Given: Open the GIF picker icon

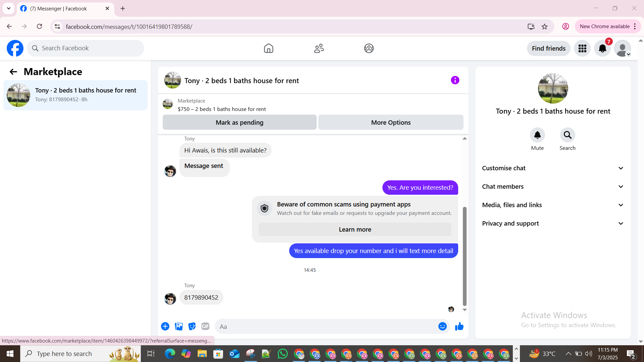Looking at the screenshot, I should (x=205, y=326).
